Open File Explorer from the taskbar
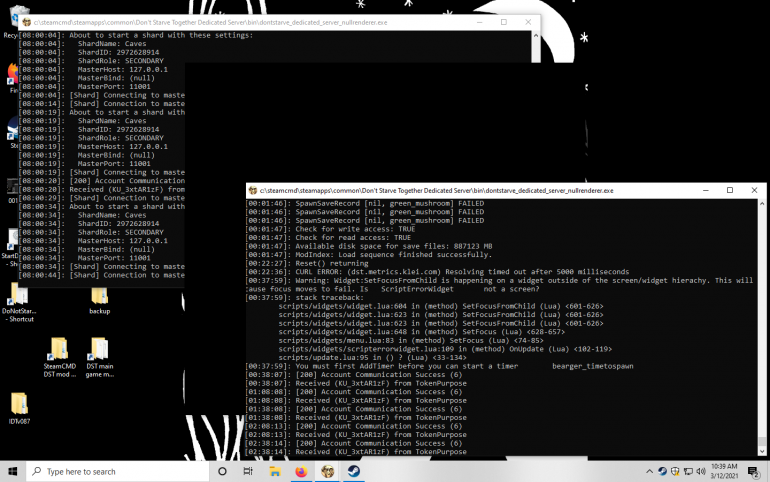Image resolution: width=770 pixels, height=482 pixels. point(275,471)
